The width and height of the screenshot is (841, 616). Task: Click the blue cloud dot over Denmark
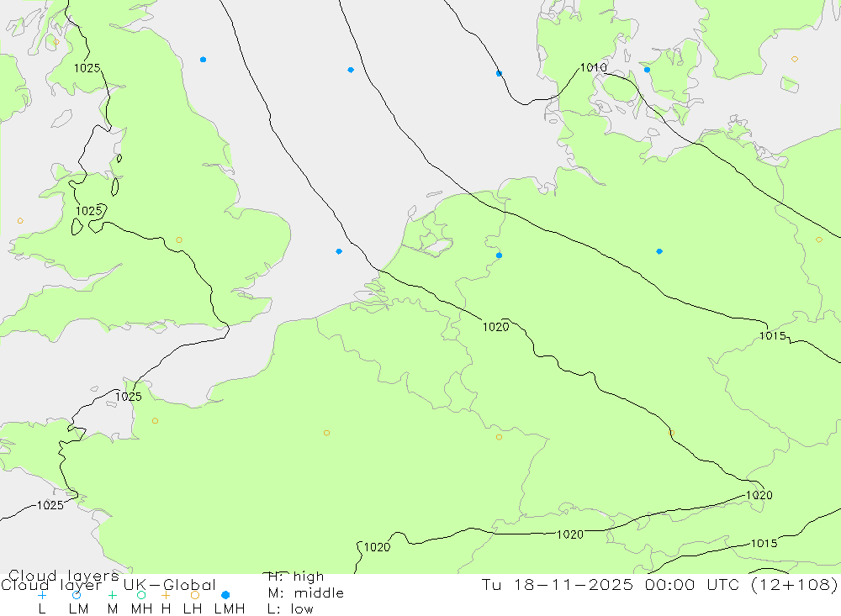(x=648, y=70)
